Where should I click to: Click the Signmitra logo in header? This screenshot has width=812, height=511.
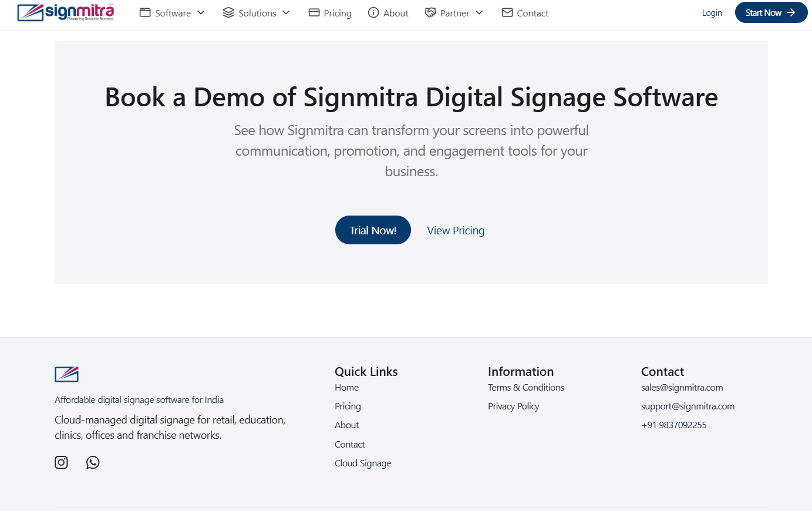click(66, 12)
